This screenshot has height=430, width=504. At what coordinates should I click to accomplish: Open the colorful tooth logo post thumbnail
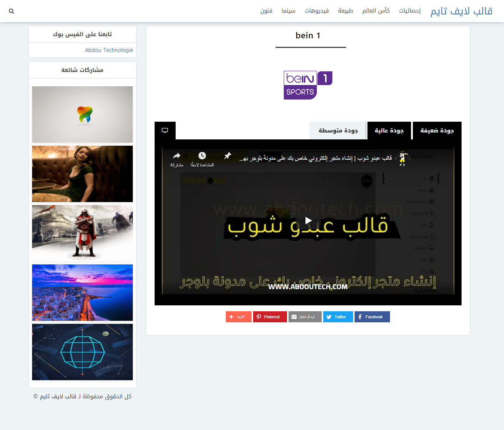pos(82,114)
